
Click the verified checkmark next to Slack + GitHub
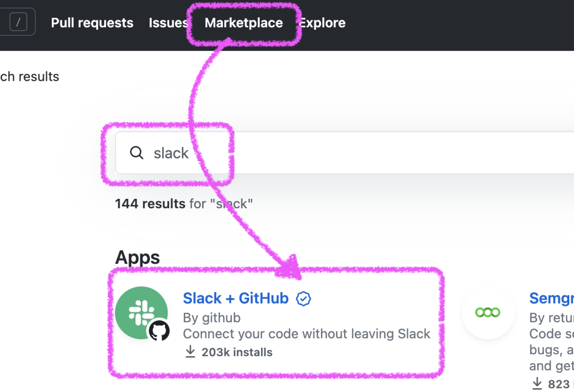pos(304,298)
